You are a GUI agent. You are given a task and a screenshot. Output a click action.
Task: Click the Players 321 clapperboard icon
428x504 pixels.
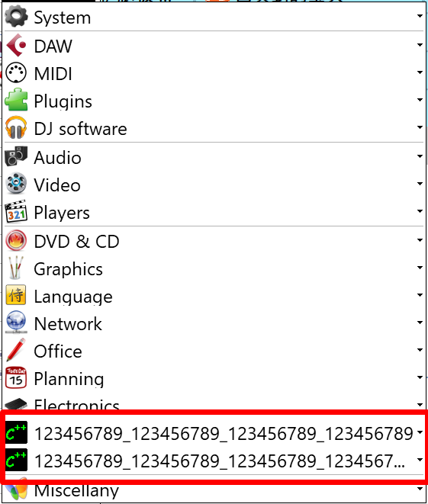16,211
